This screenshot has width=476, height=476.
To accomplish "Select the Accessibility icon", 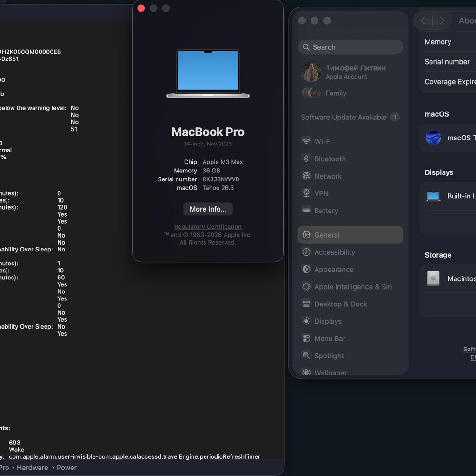I will coord(306,252).
